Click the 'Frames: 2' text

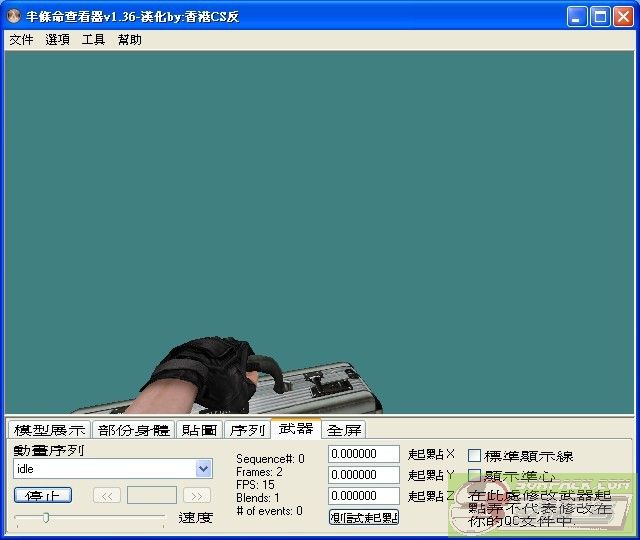point(259,472)
